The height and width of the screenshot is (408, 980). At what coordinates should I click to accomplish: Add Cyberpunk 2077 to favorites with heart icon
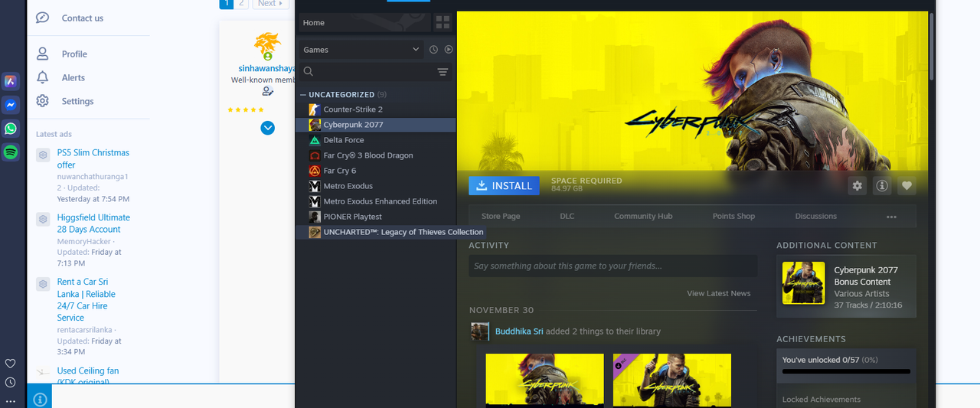click(906, 185)
